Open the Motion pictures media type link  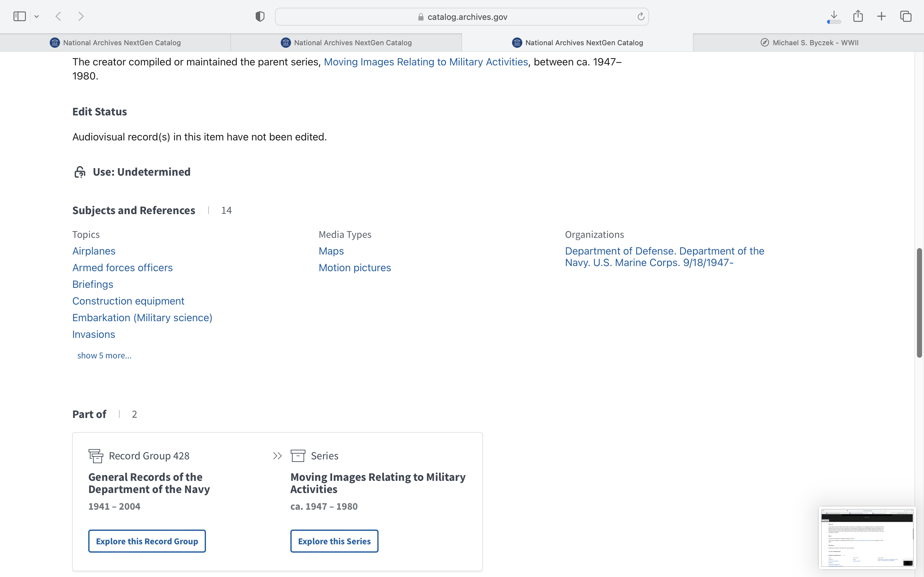(x=355, y=268)
